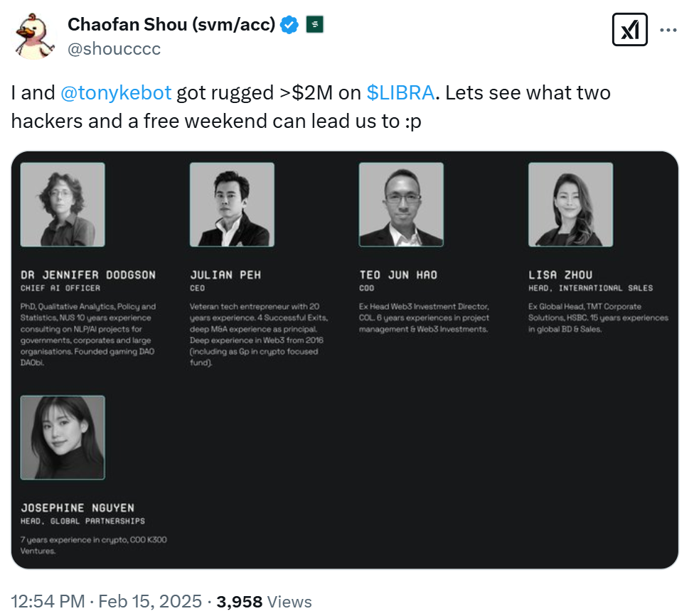Click the blue verified checkmark badge
Screen dimensions: 694x616
click(x=289, y=25)
